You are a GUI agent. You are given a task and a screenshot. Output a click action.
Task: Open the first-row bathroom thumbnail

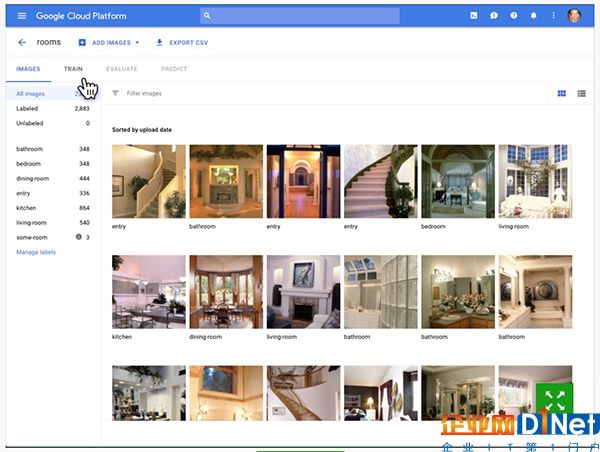pyautogui.click(x=226, y=181)
